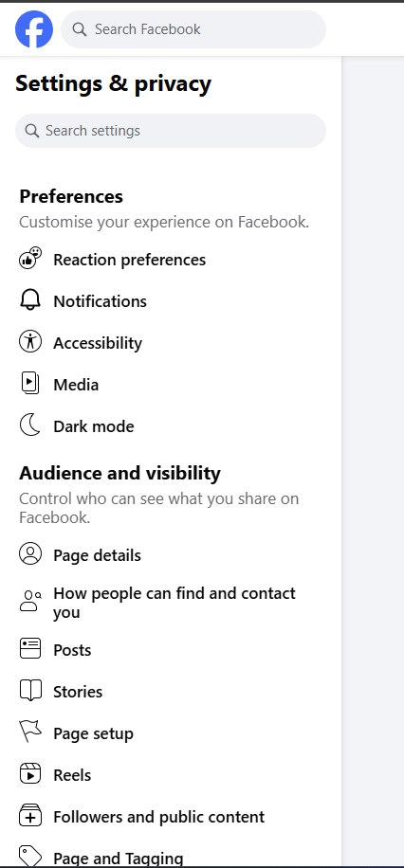Click the Stories book icon

[x=30, y=691]
